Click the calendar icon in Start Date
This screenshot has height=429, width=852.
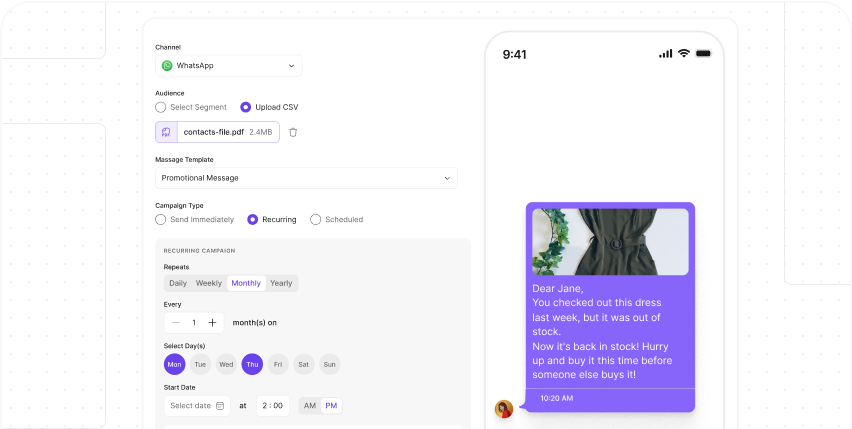220,406
